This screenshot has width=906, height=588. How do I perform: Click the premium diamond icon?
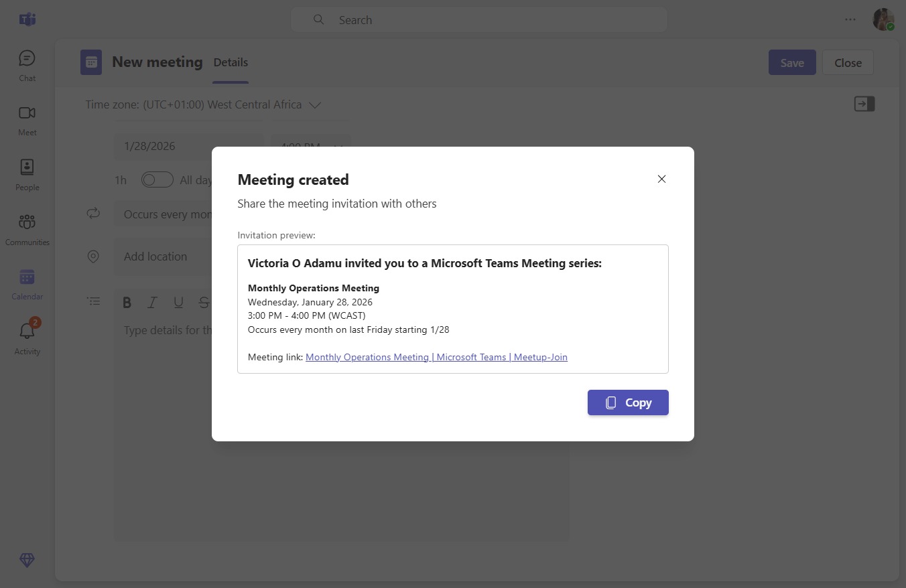click(27, 561)
